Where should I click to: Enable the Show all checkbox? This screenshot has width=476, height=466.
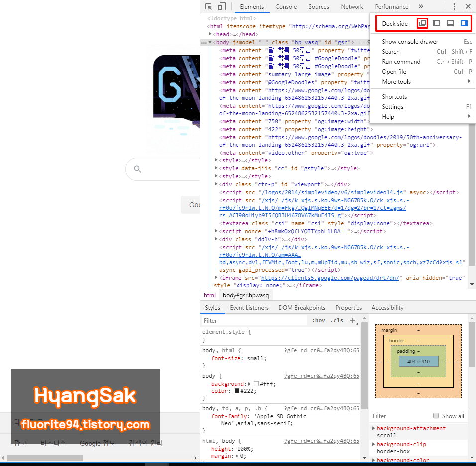[436, 416]
